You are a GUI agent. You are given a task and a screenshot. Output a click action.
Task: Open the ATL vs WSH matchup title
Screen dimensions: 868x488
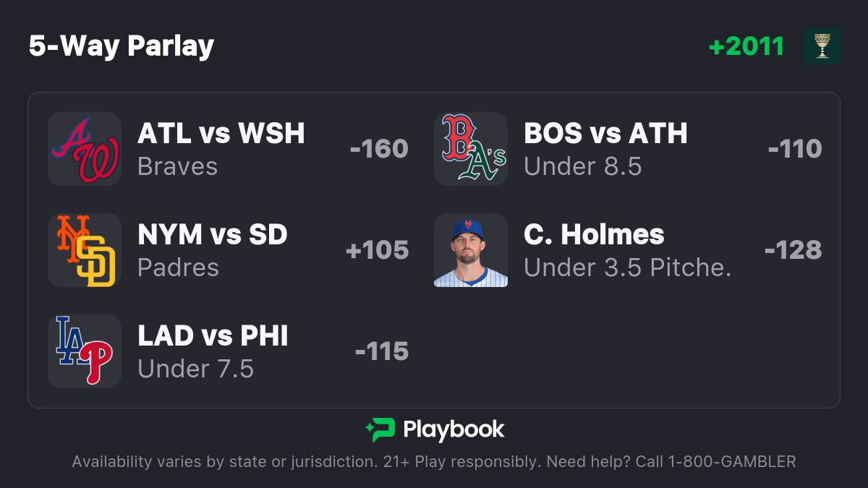(221, 133)
